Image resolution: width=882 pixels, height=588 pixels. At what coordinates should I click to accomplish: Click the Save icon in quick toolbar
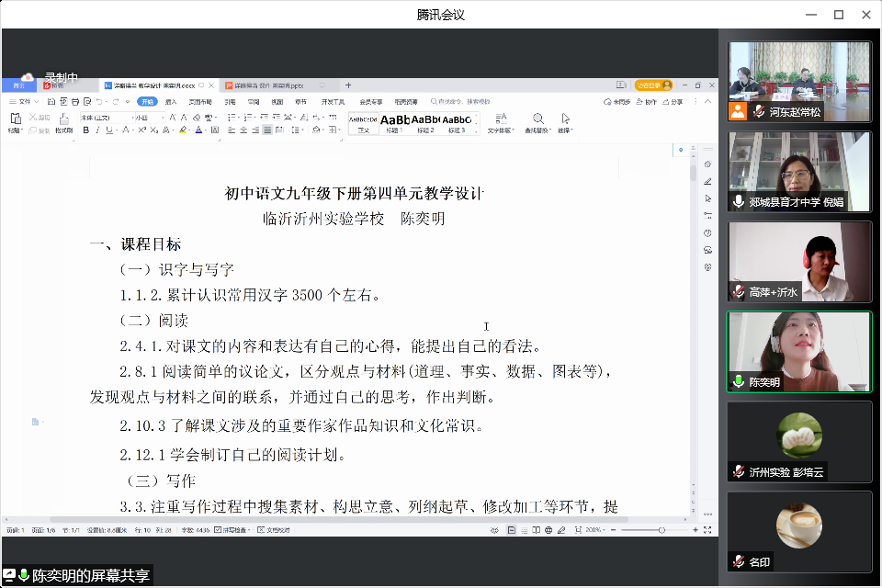pyautogui.click(x=51, y=102)
